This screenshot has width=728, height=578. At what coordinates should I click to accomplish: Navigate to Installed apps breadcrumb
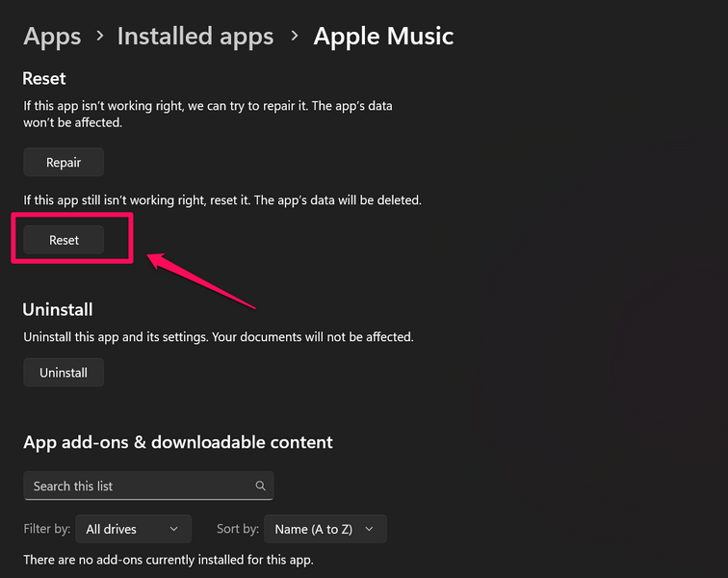(x=195, y=37)
